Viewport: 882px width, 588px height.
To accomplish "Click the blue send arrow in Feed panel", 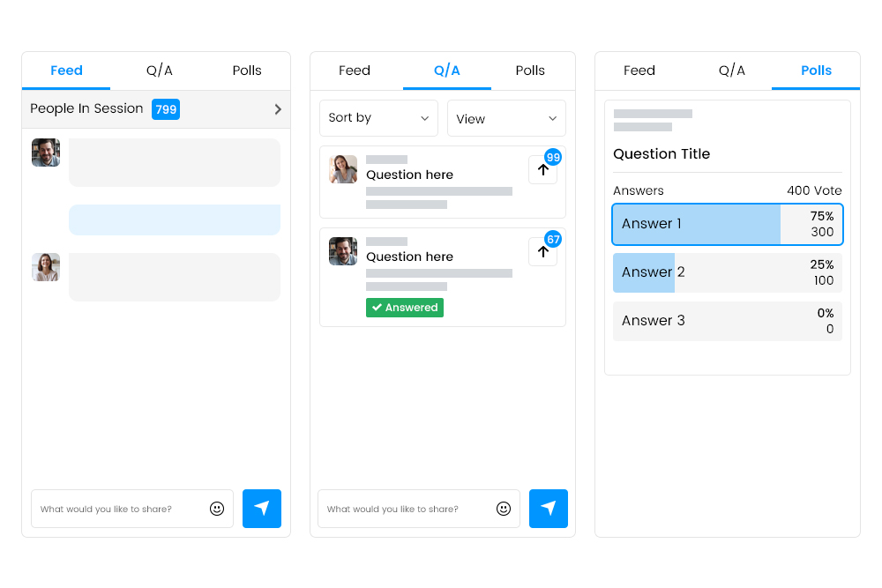I will 261,509.
